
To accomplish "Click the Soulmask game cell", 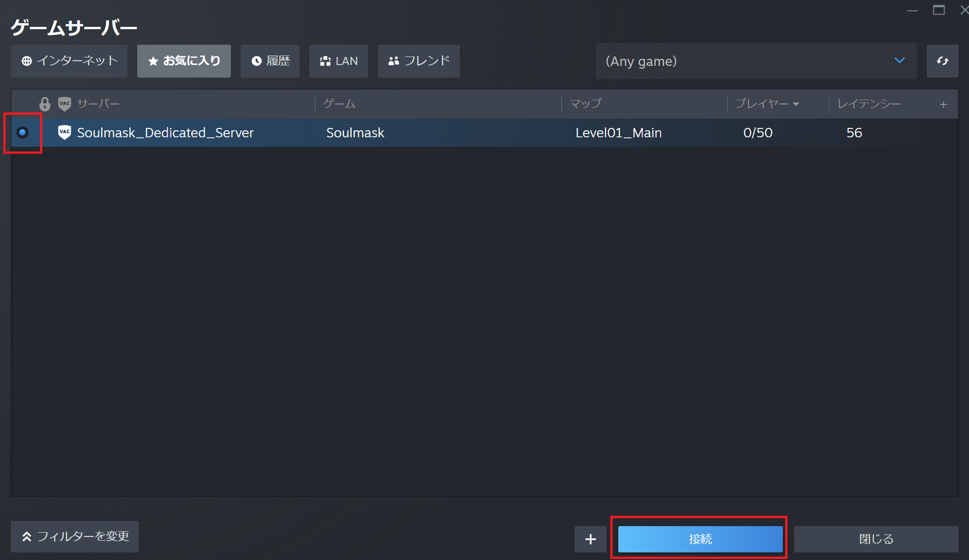I will click(355, 133).
